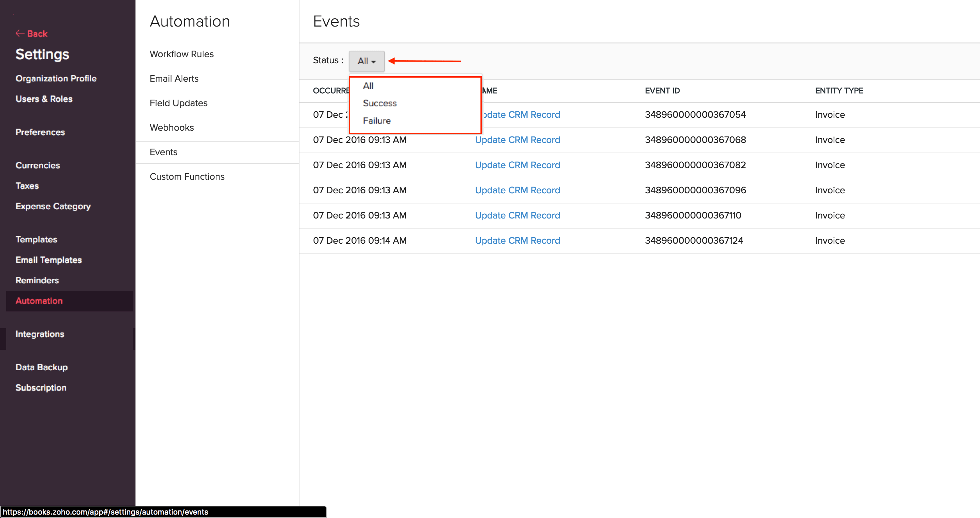Image resolution: width=980 pixels, height=518 pixels.
Task: Click Update CRM Record for event 348960000000367124
Action: click(x=517, y=240)
